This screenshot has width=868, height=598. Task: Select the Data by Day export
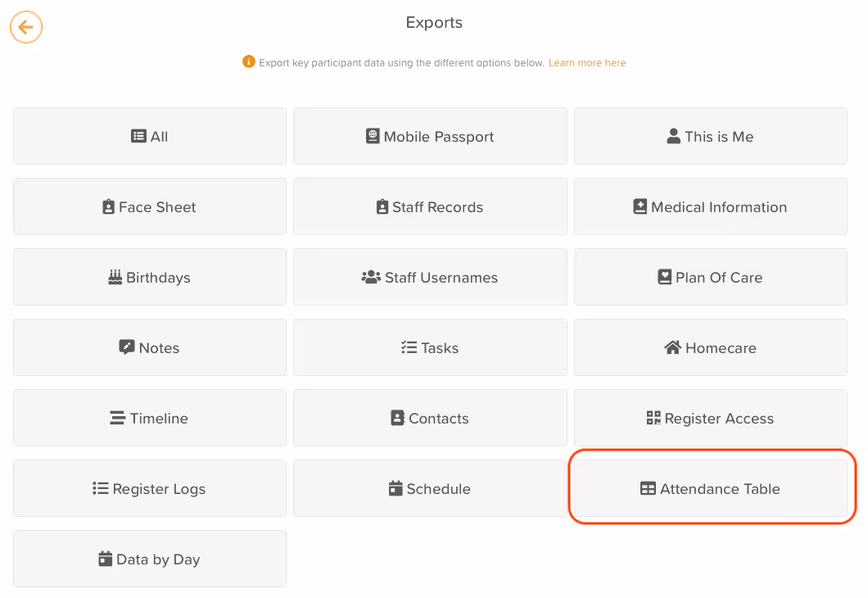[x=150, y=559]
